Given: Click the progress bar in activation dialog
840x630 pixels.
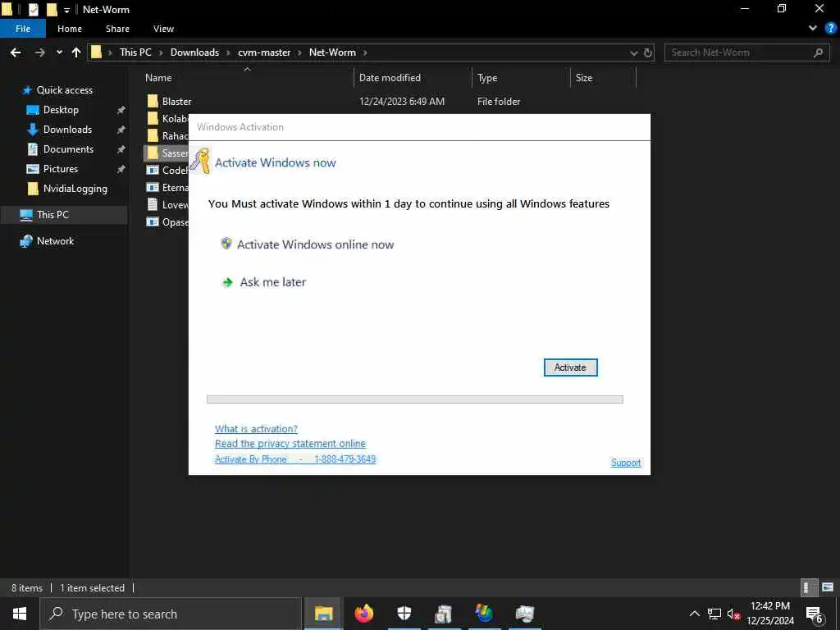Looking at the screenshot, I should tap(414, 399).
